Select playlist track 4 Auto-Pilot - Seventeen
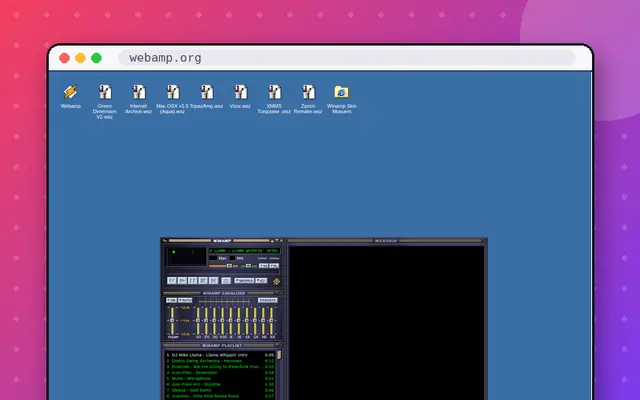This screenshot has width=640, height=400. 220,373
